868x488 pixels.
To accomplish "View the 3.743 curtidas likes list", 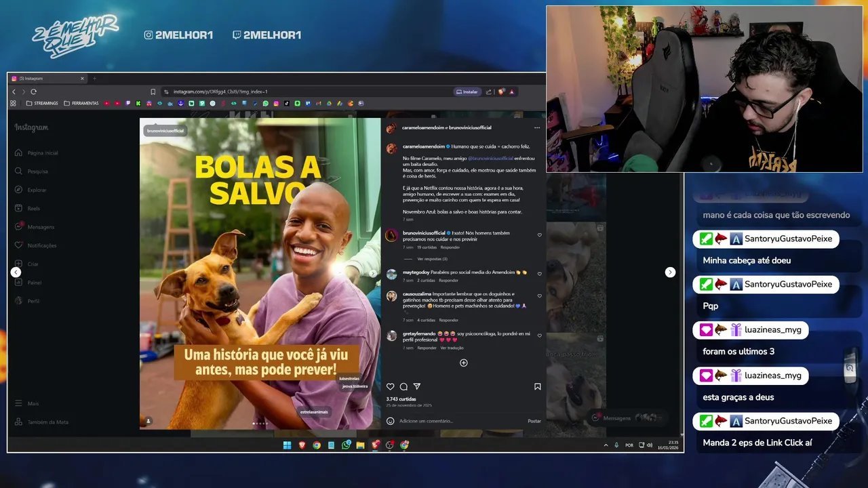I will point(401,399).
